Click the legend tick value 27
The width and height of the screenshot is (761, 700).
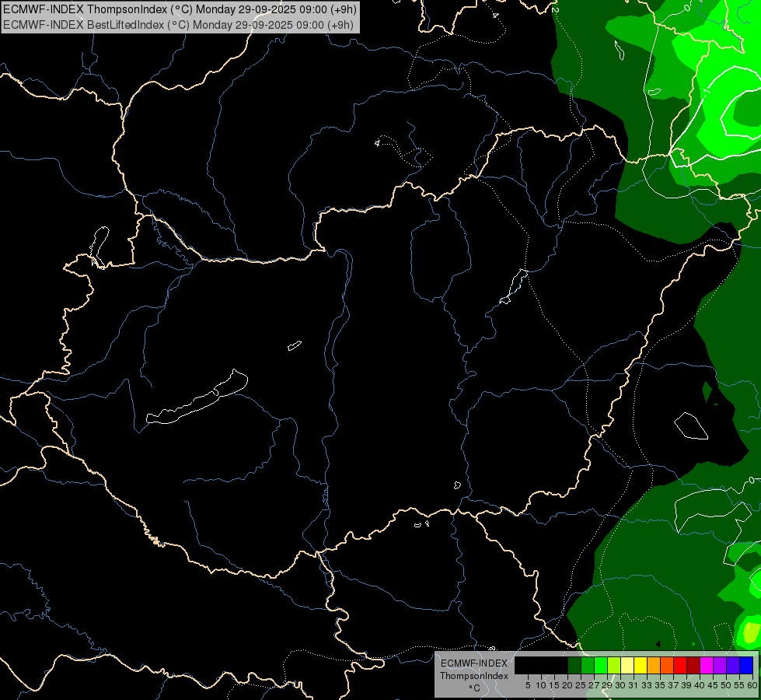tap(594, 685)
